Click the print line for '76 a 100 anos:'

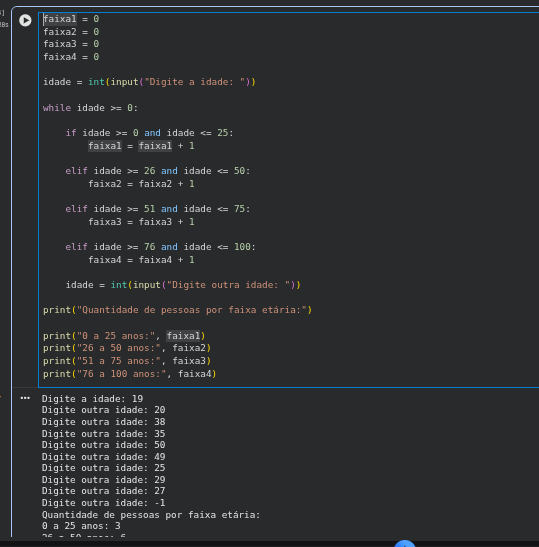point(130,374)
